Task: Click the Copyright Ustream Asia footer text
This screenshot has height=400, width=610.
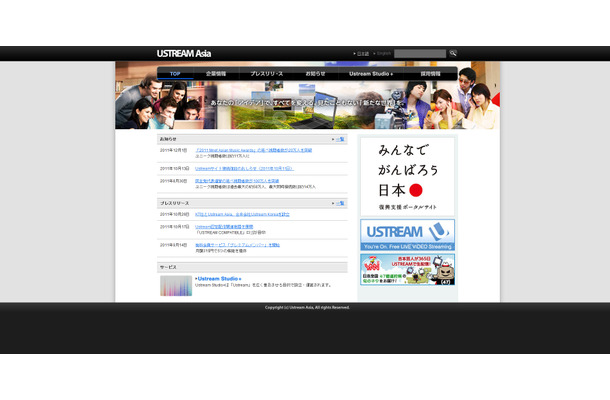Action: coord(307,307)
